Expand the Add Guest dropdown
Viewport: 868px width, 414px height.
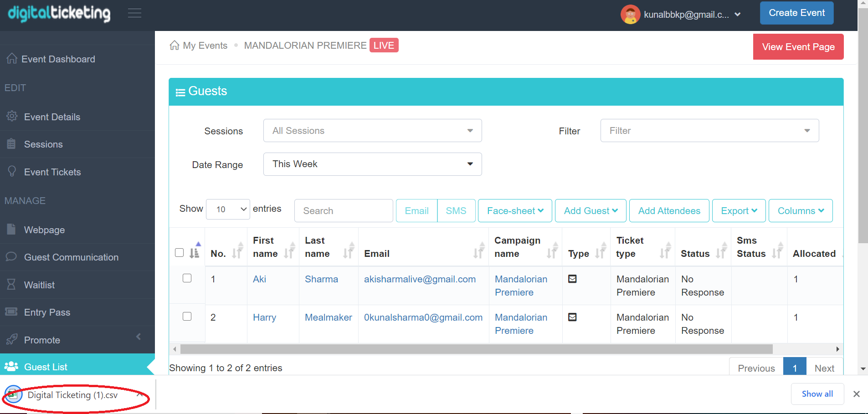[x=591, y=210]
